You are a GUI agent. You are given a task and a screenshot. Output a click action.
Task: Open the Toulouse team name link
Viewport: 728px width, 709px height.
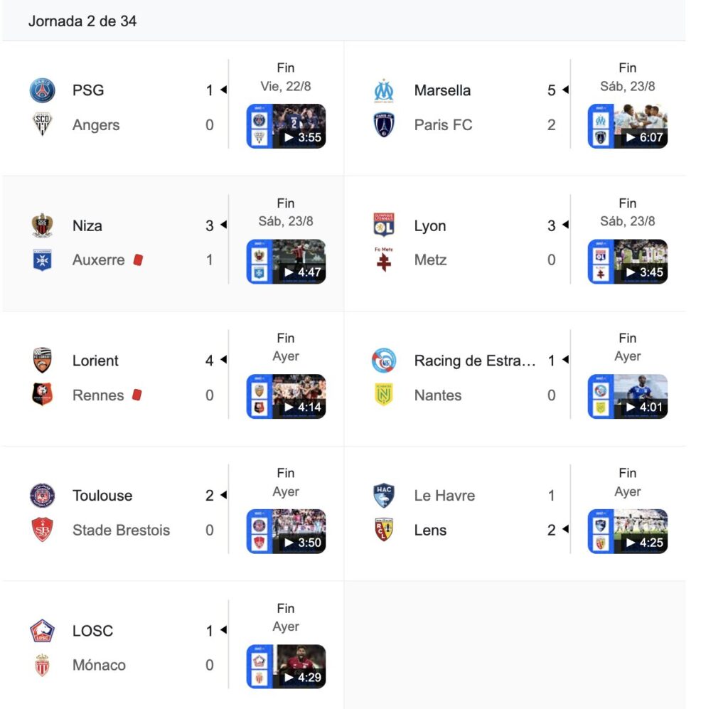102,496
